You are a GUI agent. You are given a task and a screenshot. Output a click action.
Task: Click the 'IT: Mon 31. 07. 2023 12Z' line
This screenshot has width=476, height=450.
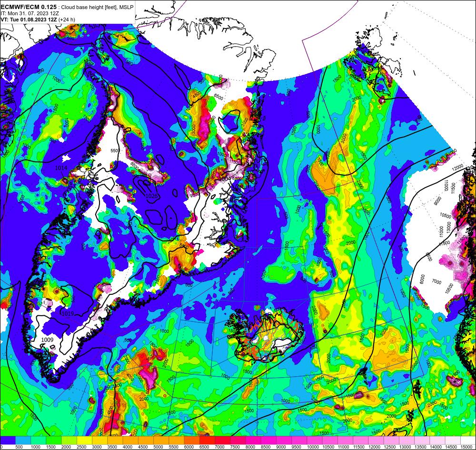tap(30, 13)
